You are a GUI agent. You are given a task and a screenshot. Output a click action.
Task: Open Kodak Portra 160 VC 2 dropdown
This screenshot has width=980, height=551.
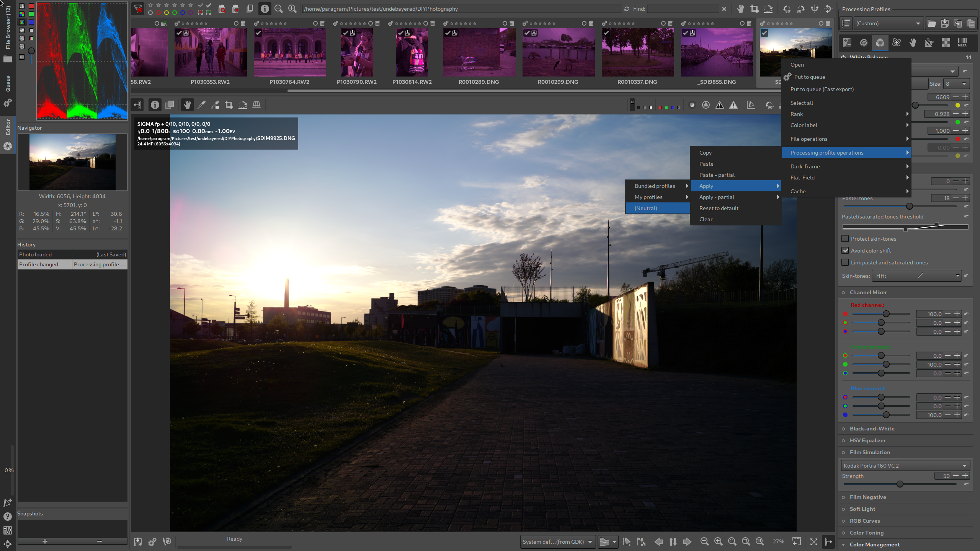pos(905,466)
